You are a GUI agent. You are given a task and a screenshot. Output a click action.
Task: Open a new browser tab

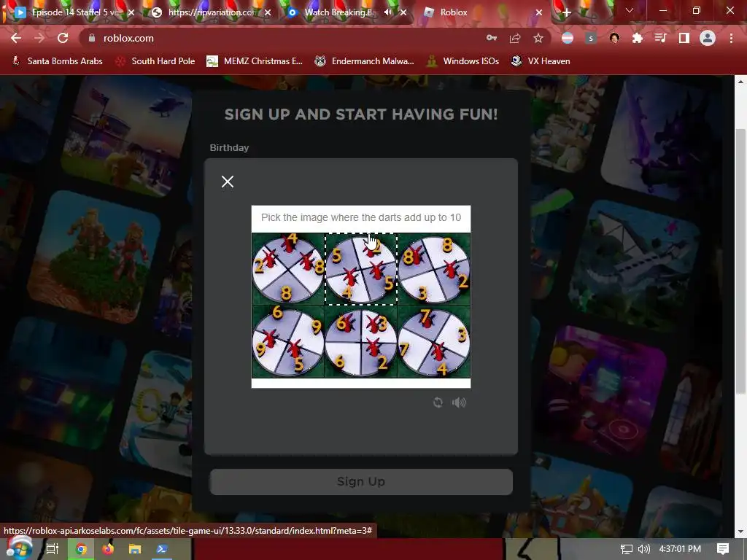pyautogui.click(x=566, y=12)
